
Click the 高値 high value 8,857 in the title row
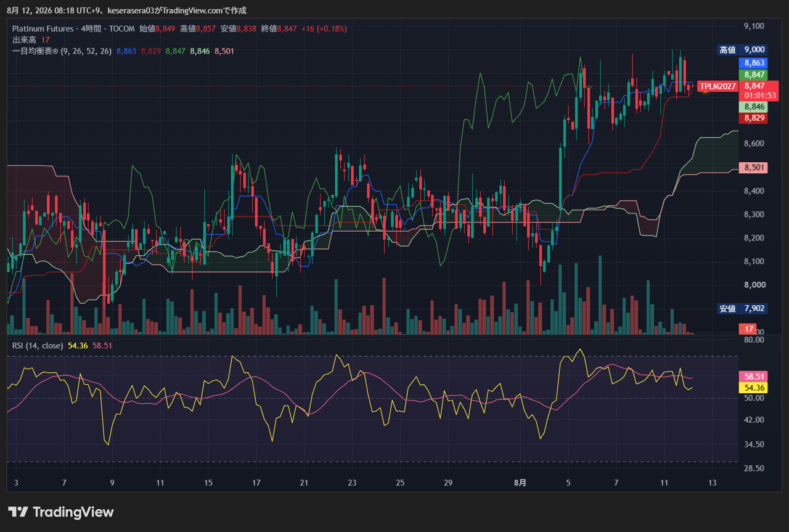click(x=205, y=28)
